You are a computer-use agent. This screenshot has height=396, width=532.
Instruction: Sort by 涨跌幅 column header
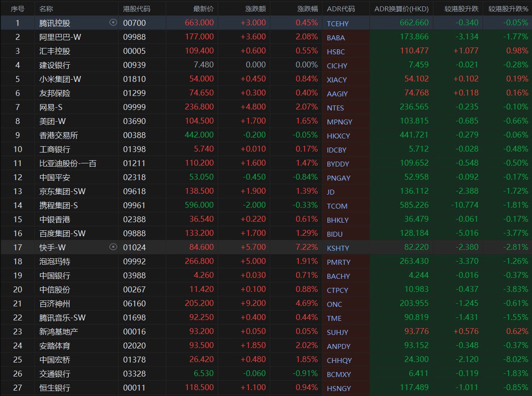pyautogui.click(x=307, y=9)
